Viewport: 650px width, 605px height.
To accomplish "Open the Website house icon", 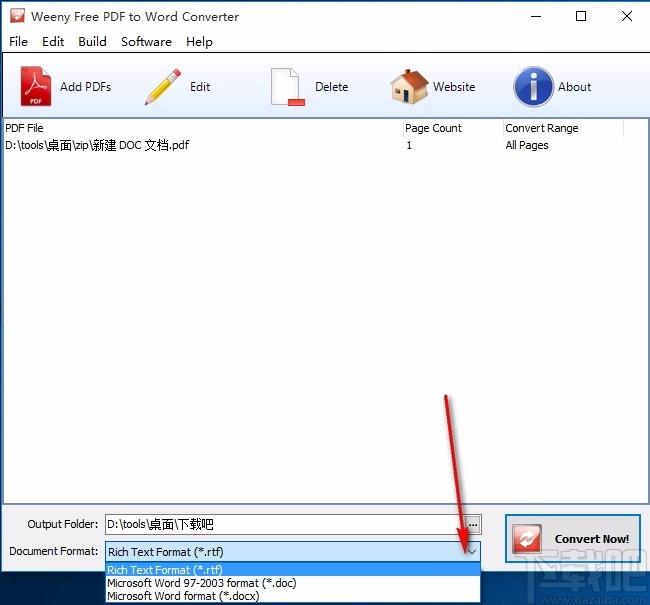I will tap(409, 86).
